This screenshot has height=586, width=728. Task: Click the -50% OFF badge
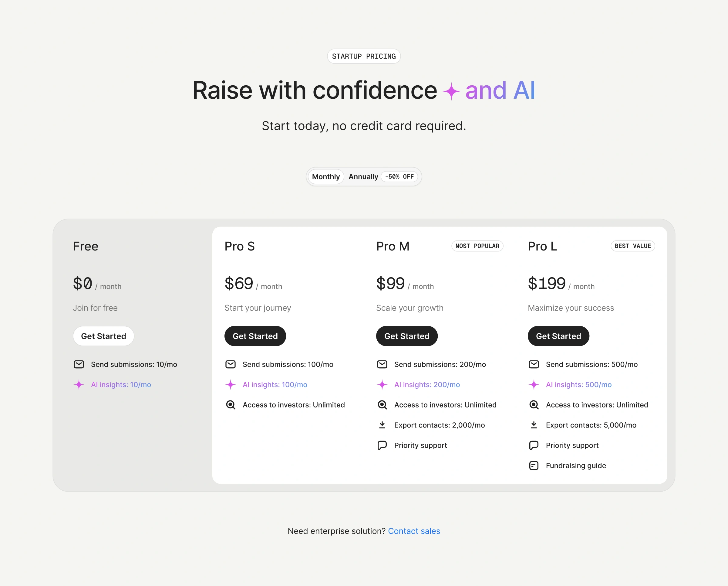tap(399, 177)
